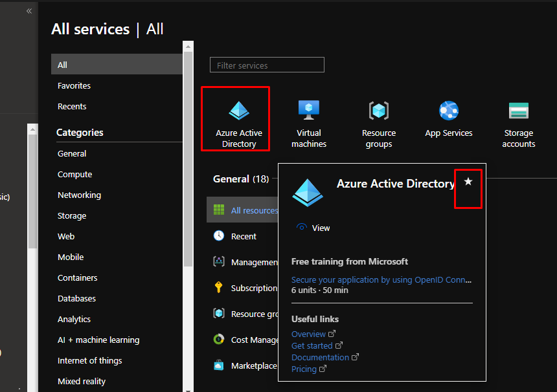Open the Documentation external link
557x392 pixels.
click(321, 357)
